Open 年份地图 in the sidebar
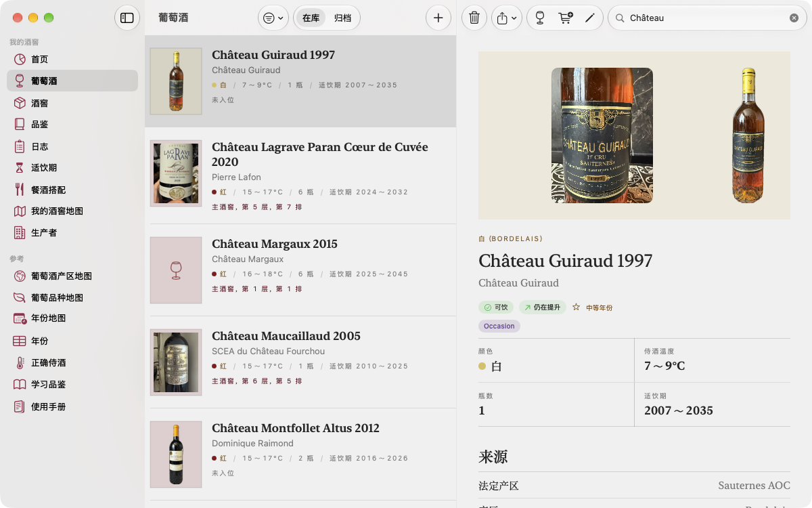This screenshot has width=812, height=508. coord(72,318)
